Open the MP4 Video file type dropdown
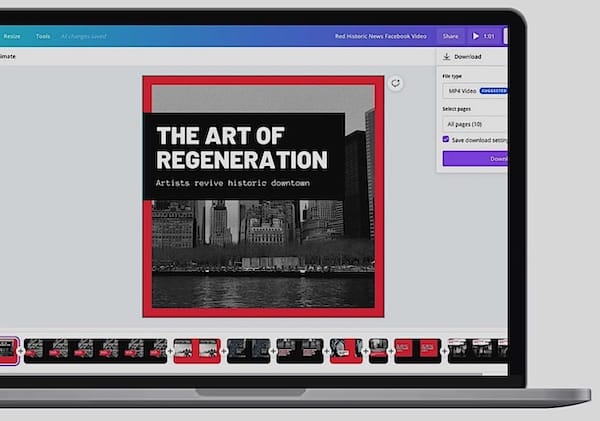 click(x=475, y=91)
